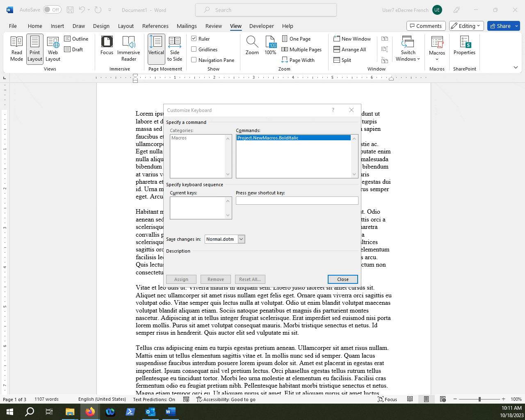Click the zoom slider in status bar
Screen dimensions: 525x420
tap(479, 399)
